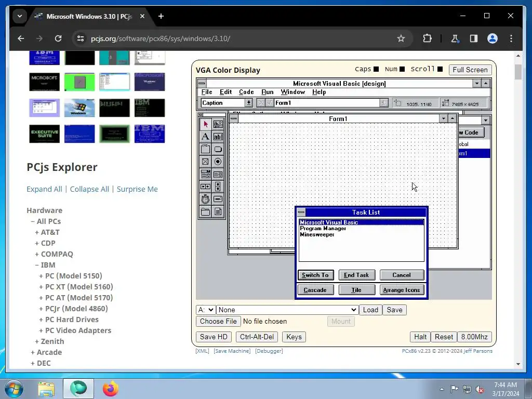Screen dimensions: 532x399
Task: Open the File menu in Visual Basic
Action: 207,92
